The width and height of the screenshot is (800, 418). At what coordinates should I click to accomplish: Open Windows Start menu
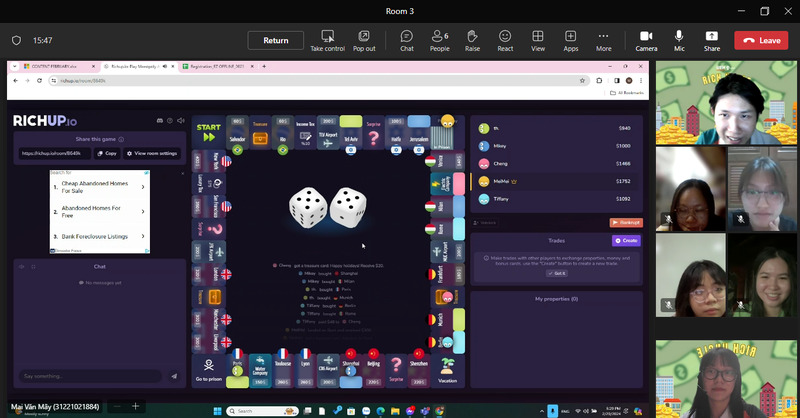pos(217,411)
